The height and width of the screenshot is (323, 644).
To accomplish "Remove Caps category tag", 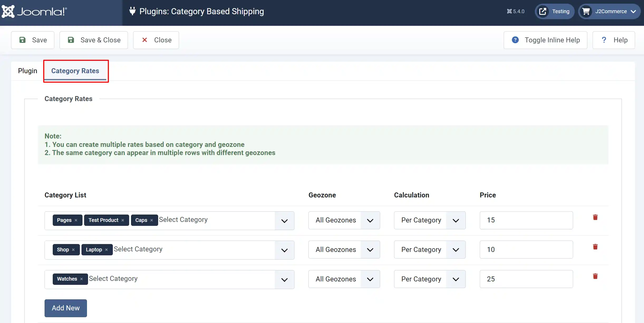I will [152, 220].
